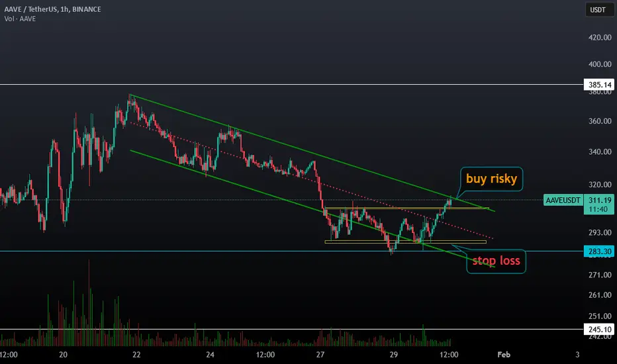Screen dimensions: 617x364
Task: Click the 360.00 price axis value
Action: pos(600,121)
